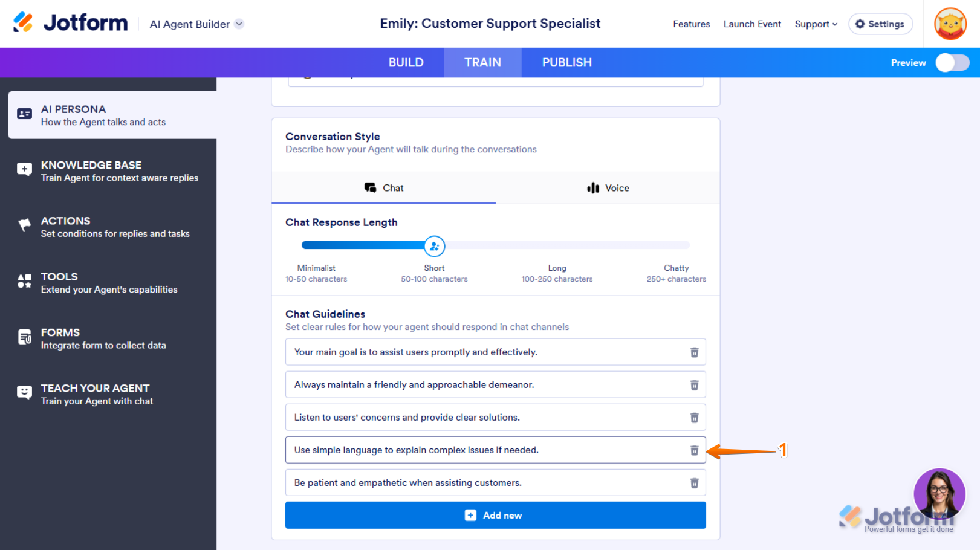This screenshot has height=550, width=980.
Task: Delete the 'Listen to users' concerns' guideline
Action: tap(694, 418)
